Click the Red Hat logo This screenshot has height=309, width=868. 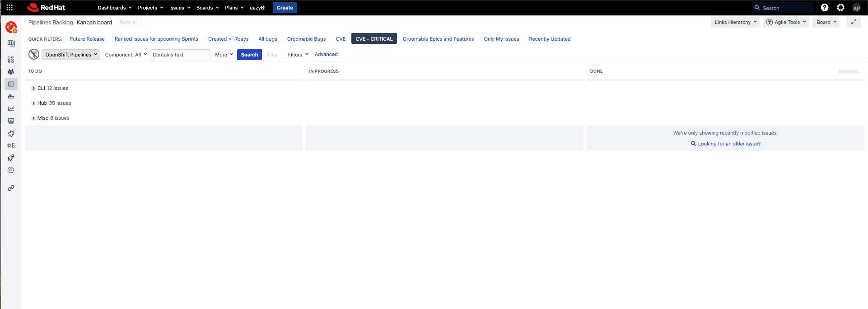coord(46,8)
